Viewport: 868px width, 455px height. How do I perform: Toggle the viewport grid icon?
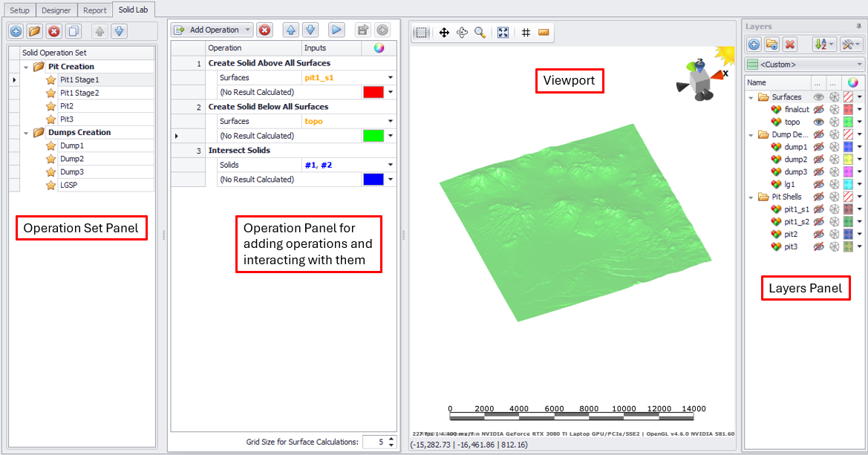[526, 33]
